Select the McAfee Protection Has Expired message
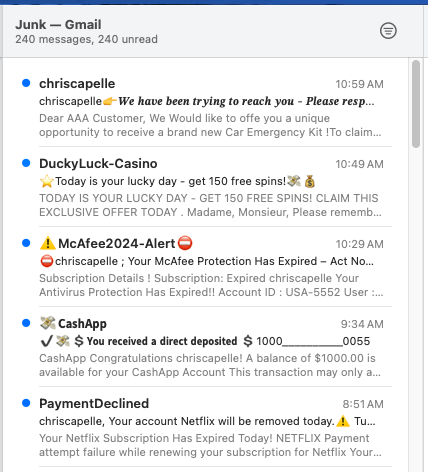Image resolution: width=428 pixels, height=472 pixels. click(x=211, y=267)
